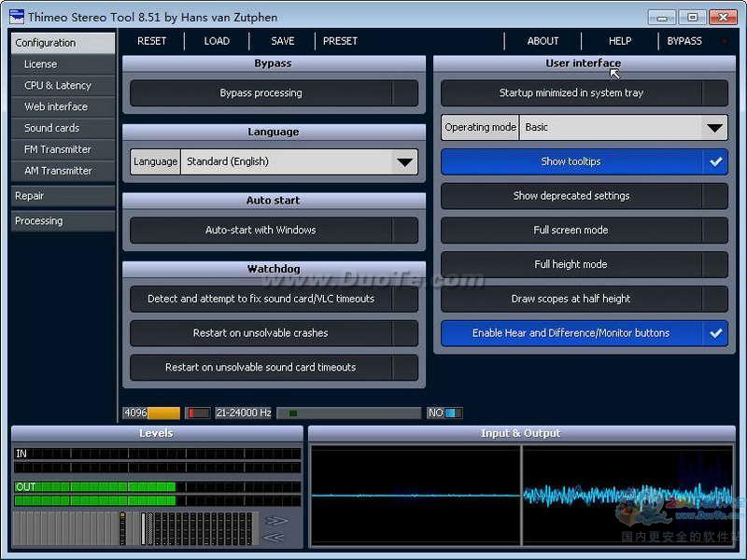Click the NO status indicator with blue light
Viewport: 747px width, 560px height.
(444, 413)
